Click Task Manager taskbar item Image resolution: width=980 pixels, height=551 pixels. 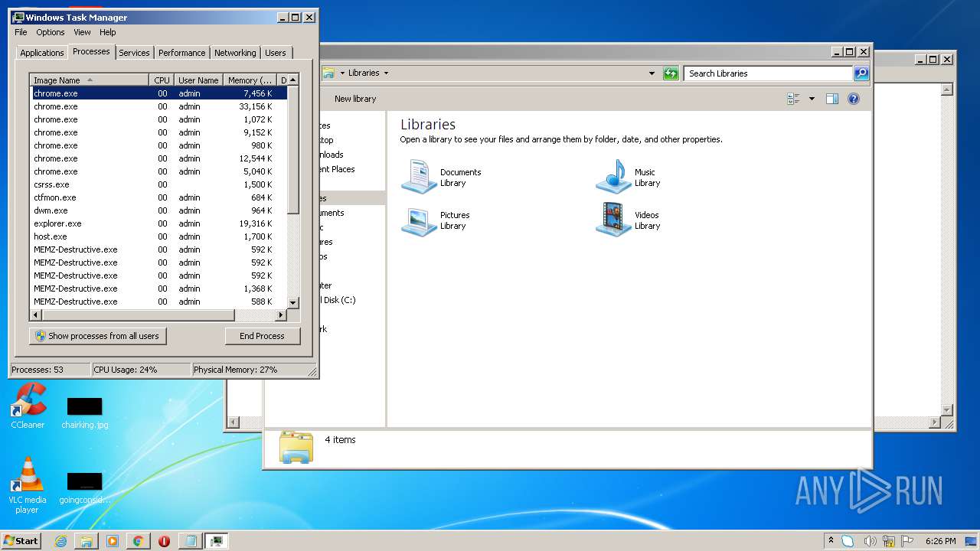coord(217,541)
